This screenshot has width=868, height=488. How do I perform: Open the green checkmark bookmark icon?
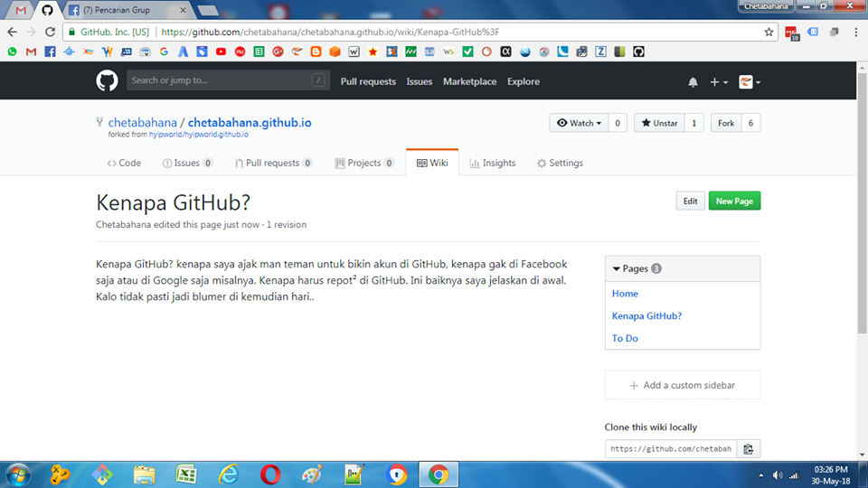click(x=467, y=52)
